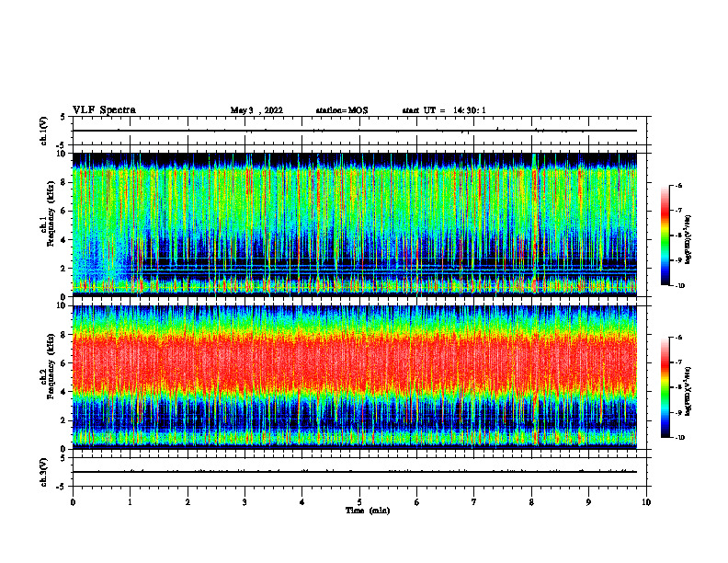Click the "-10" label on ch.2 color bar
This screenshot has width=728, height=563.
point(680,438)
